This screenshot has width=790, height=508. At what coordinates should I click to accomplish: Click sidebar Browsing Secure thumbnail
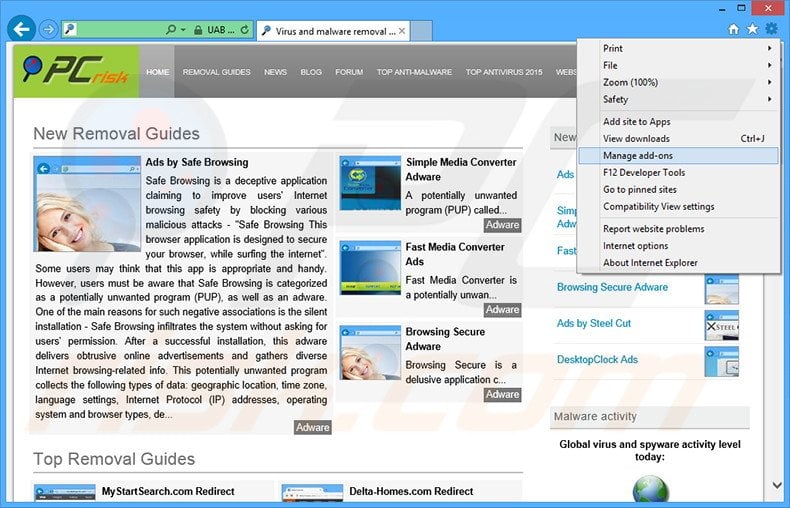pos(721,289)
